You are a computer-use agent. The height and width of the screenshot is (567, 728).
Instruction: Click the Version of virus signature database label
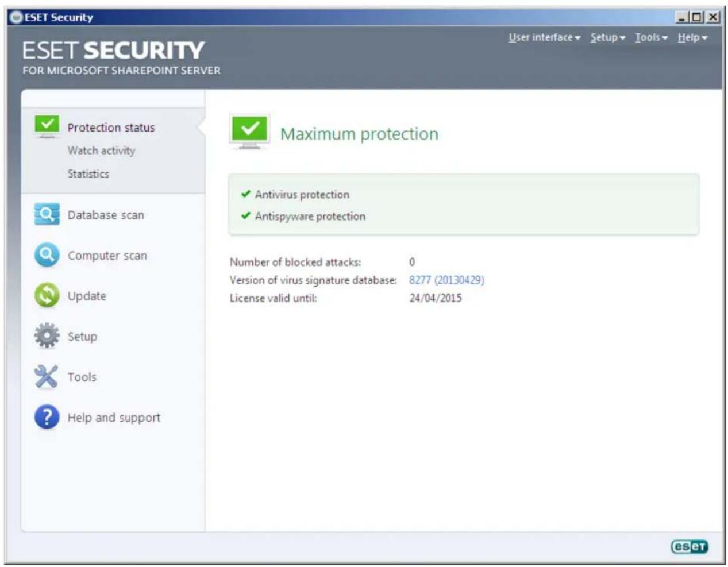coord(313,280)
